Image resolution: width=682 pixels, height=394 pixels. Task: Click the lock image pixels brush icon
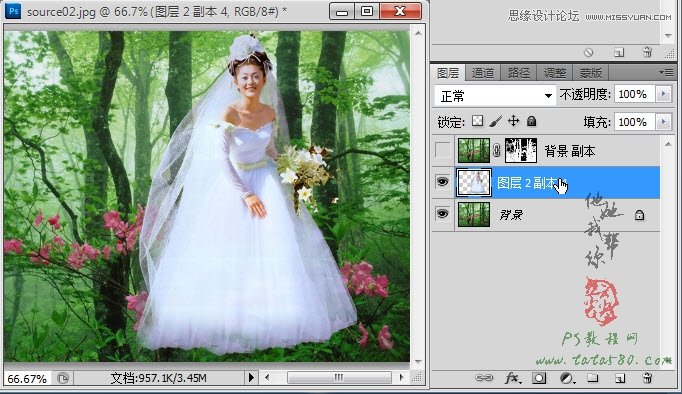tap(495, 121)
